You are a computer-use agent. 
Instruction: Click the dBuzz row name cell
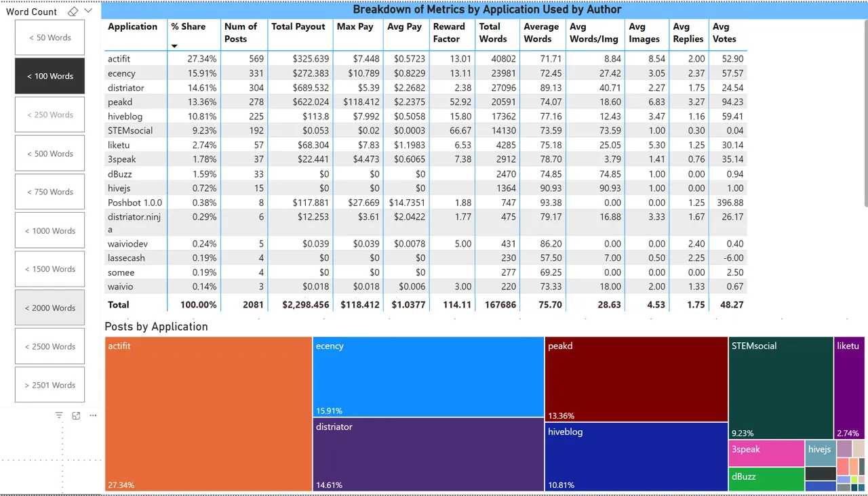pos(121,173)
